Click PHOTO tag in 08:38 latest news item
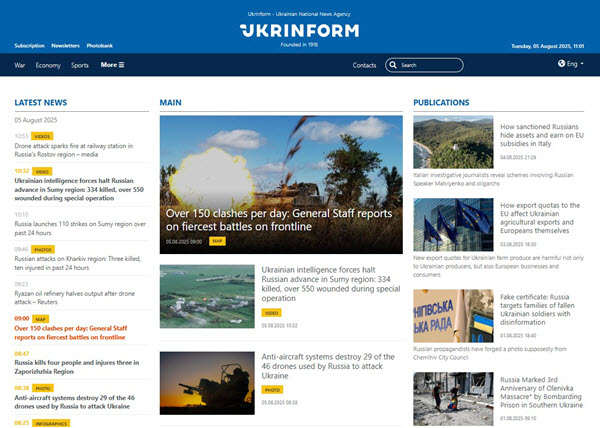The image size is (600, 428). click(x=43, y=388)
